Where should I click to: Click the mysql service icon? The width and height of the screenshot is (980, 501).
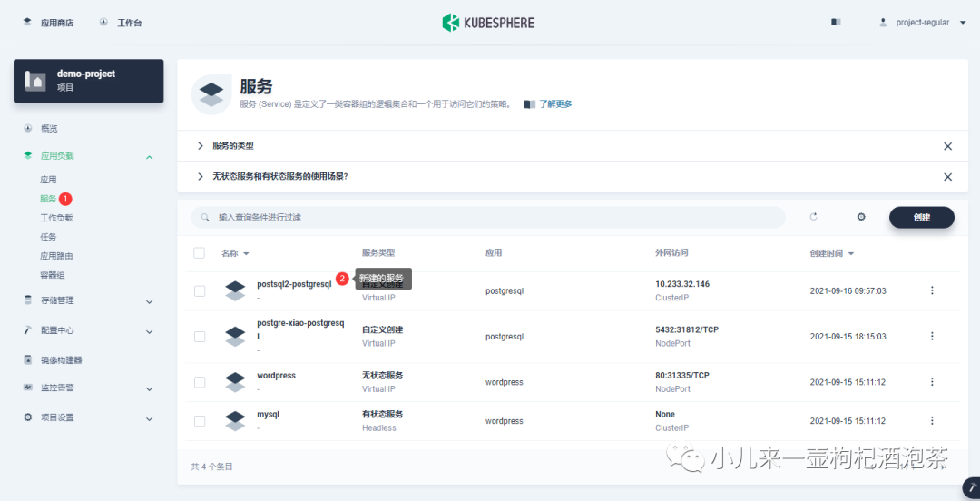[235, 421]
